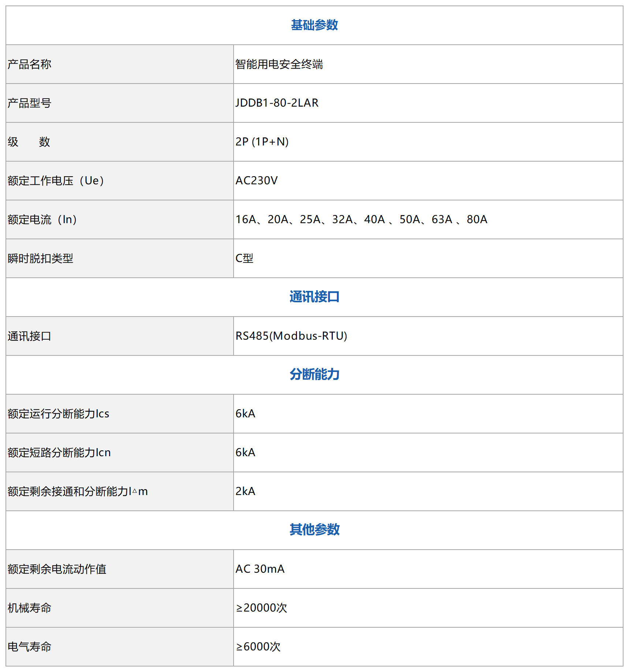Viewport: 629px width, 672px height.
Task: Click the 6kA value for Icn row
Action: 245,453
